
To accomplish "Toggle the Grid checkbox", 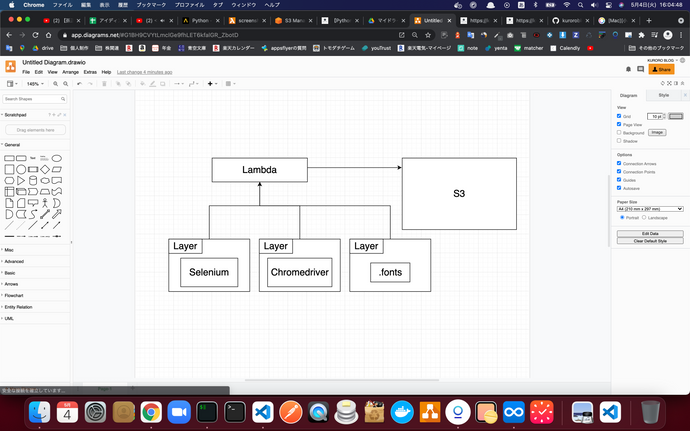I will [619, 116].
